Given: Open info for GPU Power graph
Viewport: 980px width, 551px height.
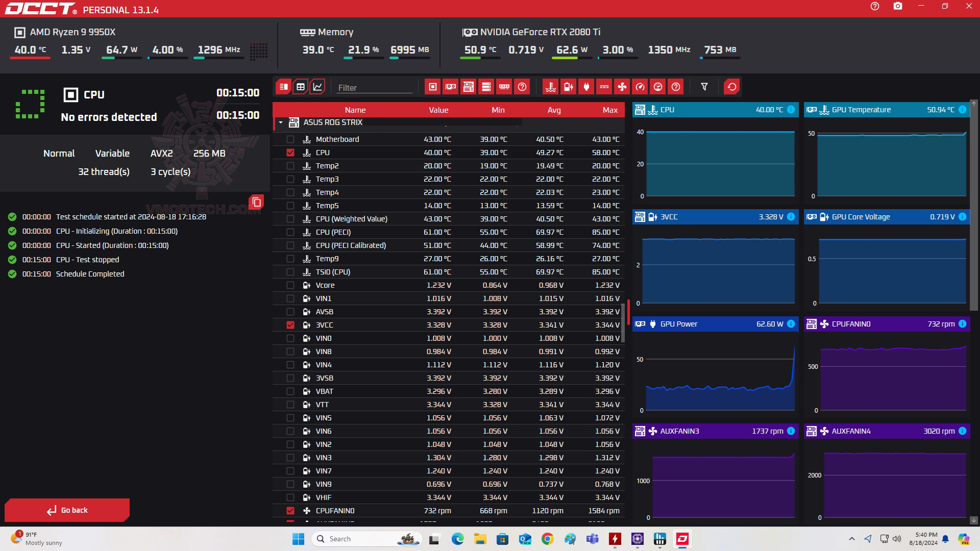Looking at the screenshot, I should [x=791, y=324].
